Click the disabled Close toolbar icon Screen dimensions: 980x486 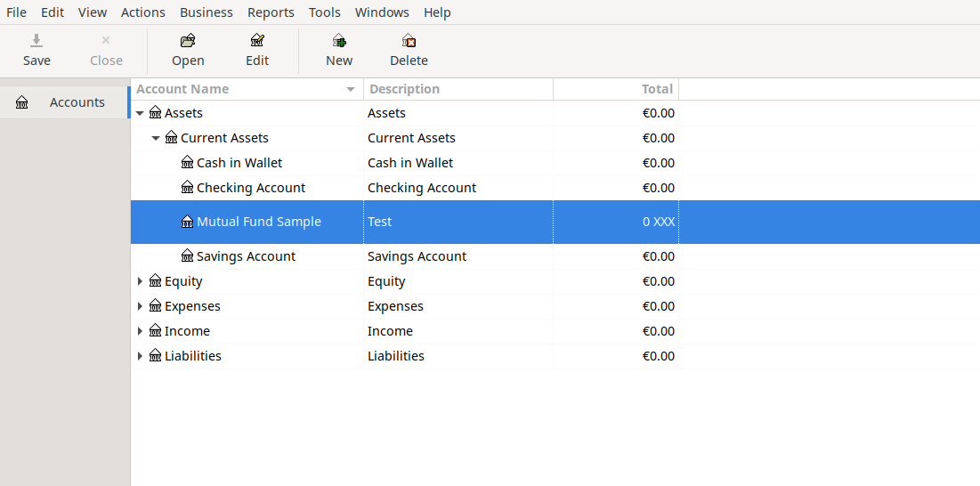pos(106,41)
